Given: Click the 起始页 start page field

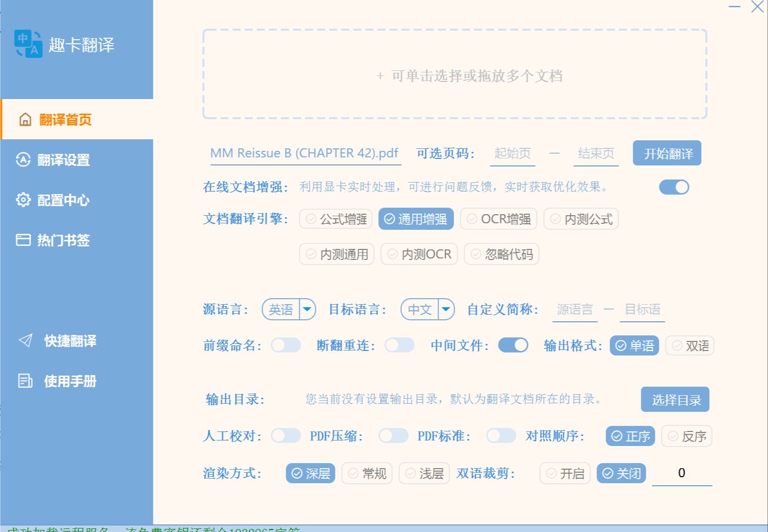Looking at the screenshot, I should point(513,153).
